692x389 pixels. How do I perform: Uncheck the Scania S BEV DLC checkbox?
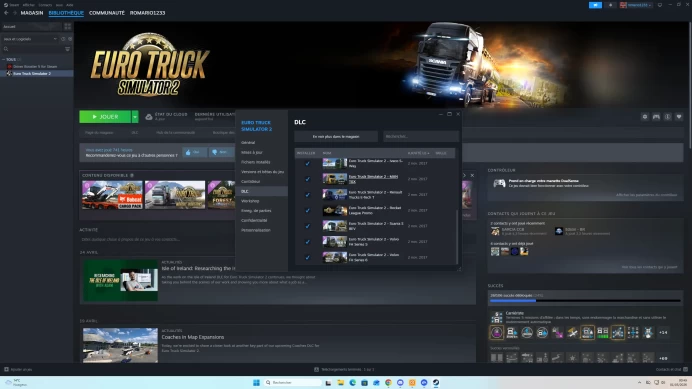(308, 226)
